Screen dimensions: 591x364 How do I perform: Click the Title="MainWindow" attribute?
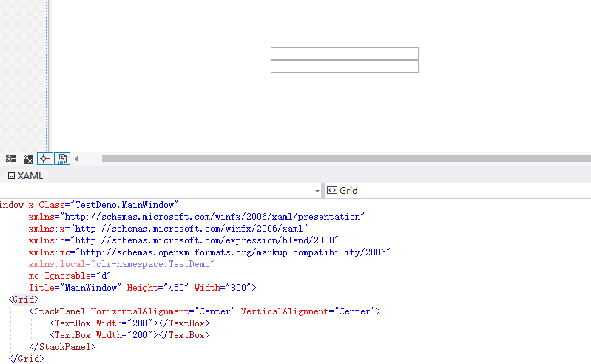pos(75,288)
